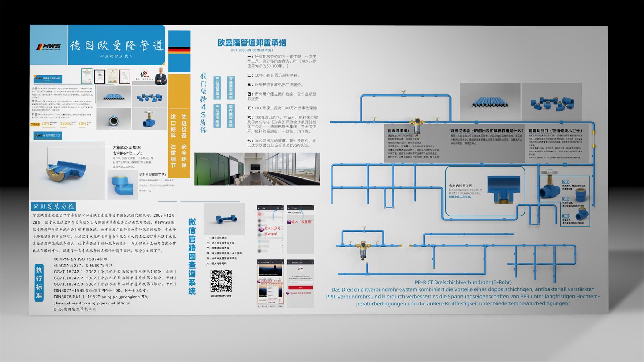This screenshot has width=644, height=362.
Task: Click the 150% statistic
Action: pyautogui.click(x=65, y=124)
